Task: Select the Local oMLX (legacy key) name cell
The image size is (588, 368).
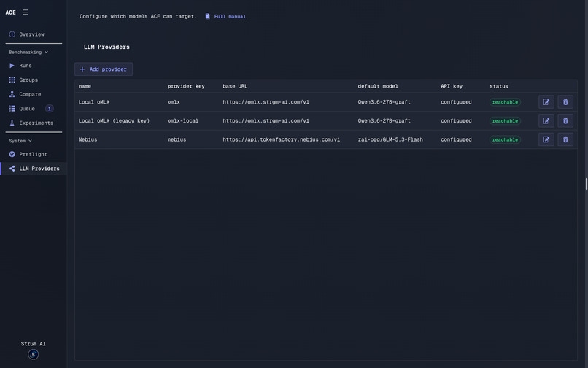Action: [114, 120]
